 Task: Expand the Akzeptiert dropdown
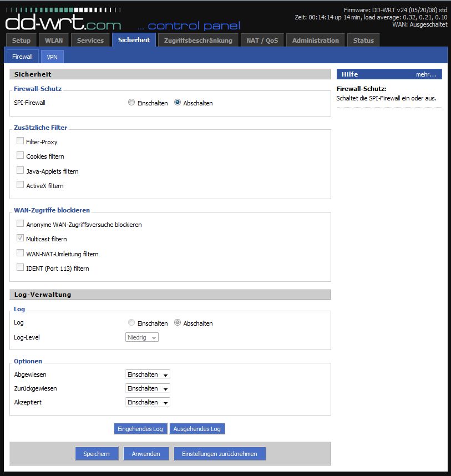point(148,402)
